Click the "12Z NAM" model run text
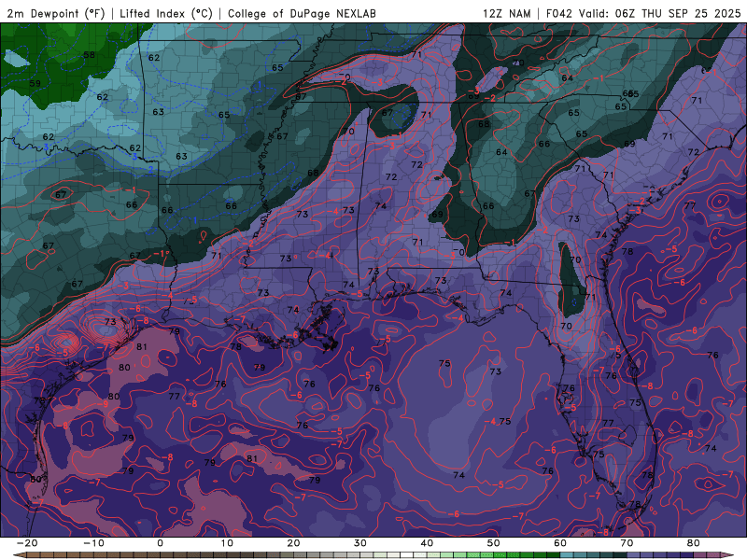The width and height of the screenshot is (747, 560). (x=506, y=13)
